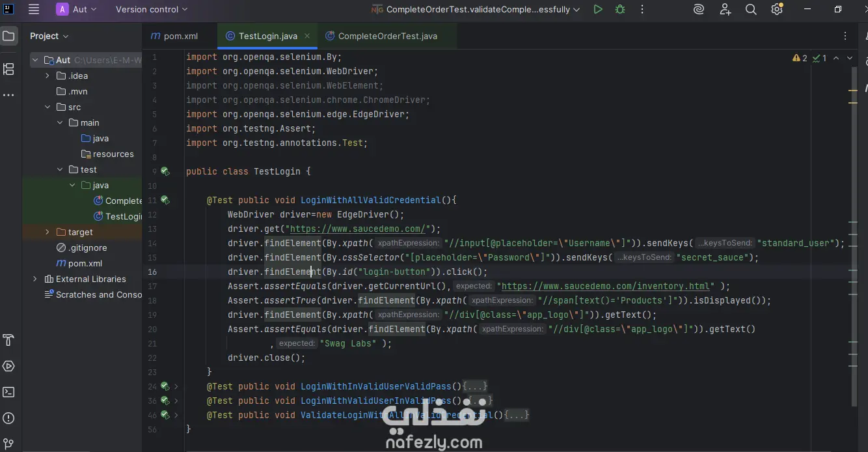The height and width of the screenshot is (452, 868).
Task: Run TestLogin class gutter icon
Action: pyautogui.click(x=165, y=171)
